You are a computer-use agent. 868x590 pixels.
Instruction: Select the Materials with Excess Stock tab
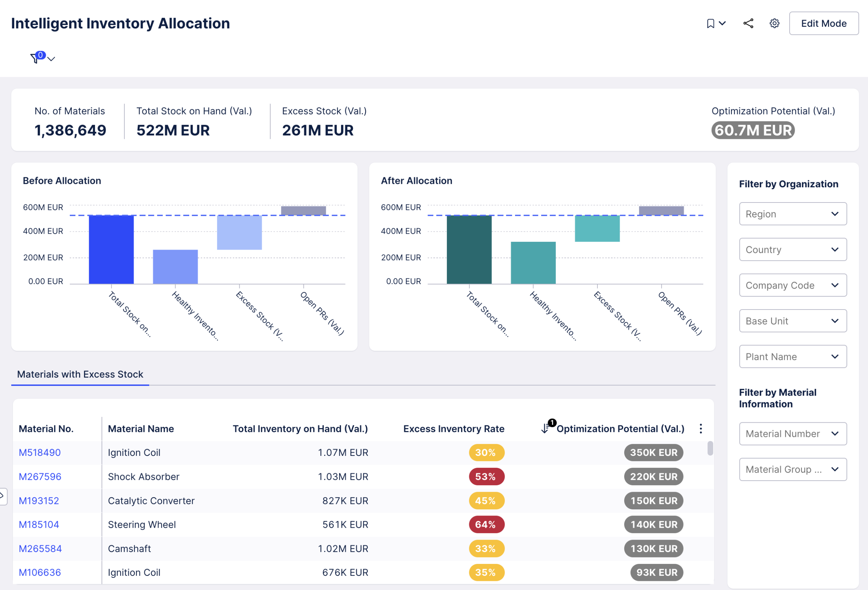coord(80,374)
